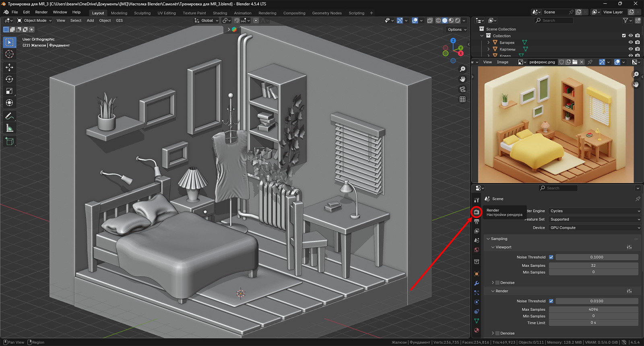Open the Device dropdown set to GPU Compute

594,228
